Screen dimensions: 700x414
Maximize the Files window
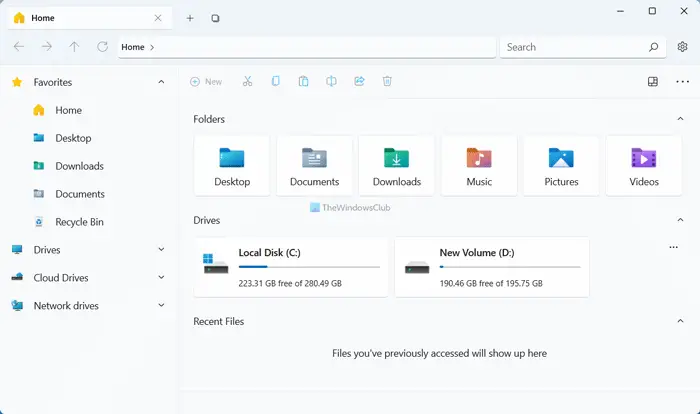coord(652,11)
